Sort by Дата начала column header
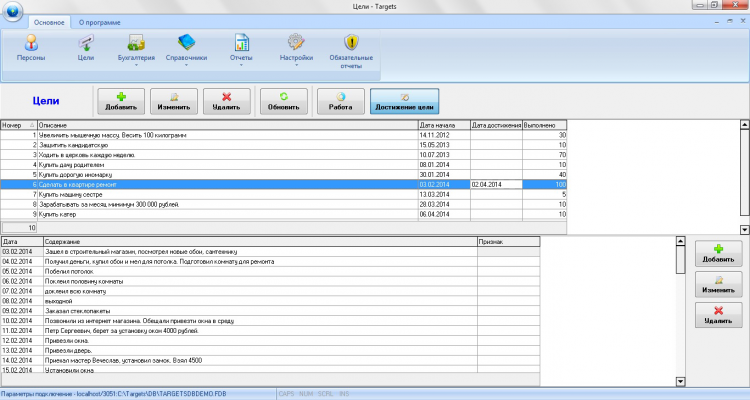 (x=444, y=125)
